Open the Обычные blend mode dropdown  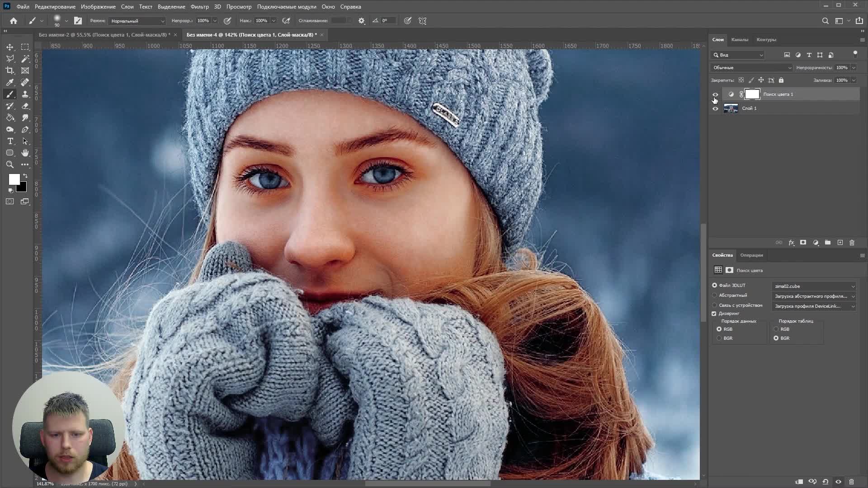click(751, 68)
